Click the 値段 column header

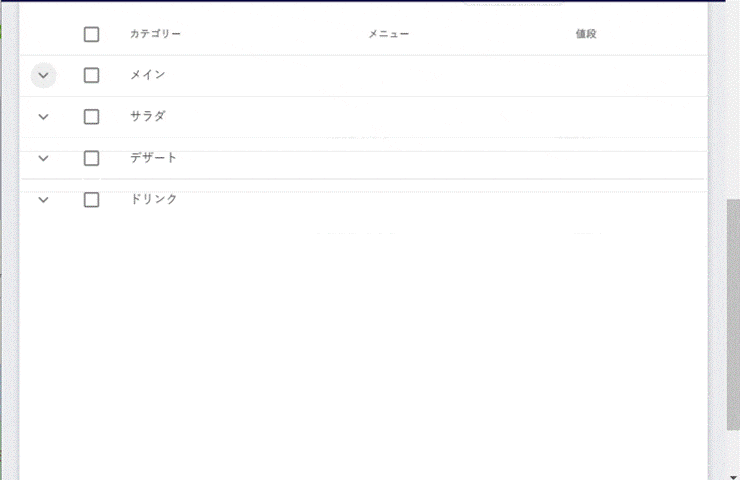pos(586,34)
